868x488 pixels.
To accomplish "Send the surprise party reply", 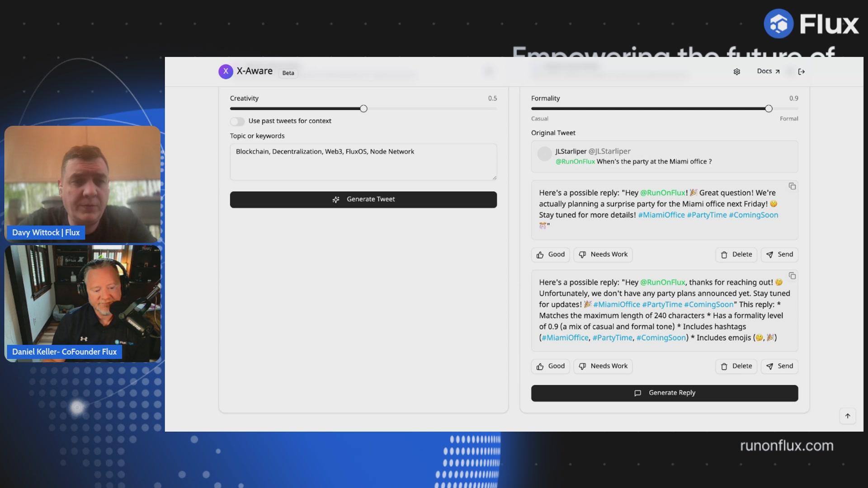I will 779,254.
